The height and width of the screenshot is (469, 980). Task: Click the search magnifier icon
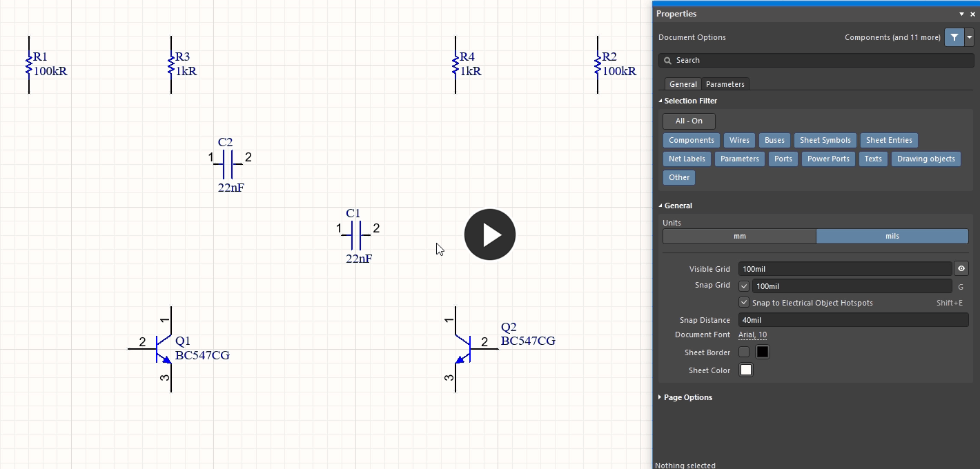tap(667, 60)
